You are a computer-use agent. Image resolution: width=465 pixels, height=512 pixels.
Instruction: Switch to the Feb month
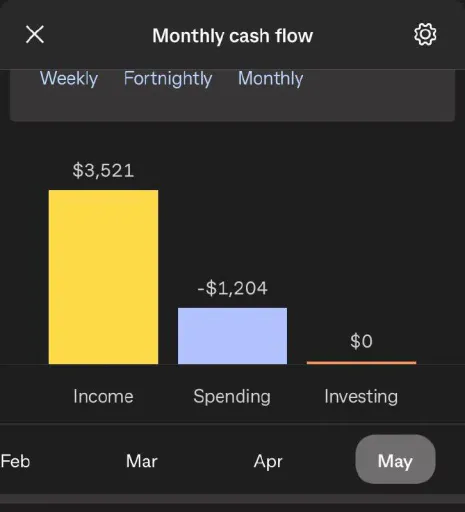(15, 461)
